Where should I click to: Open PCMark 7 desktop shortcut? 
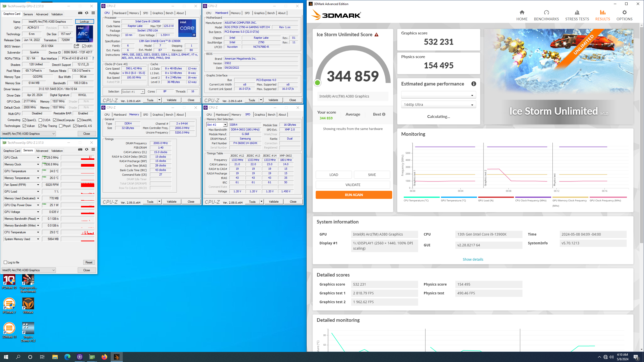pyautogui.click(x=9, y=306)
